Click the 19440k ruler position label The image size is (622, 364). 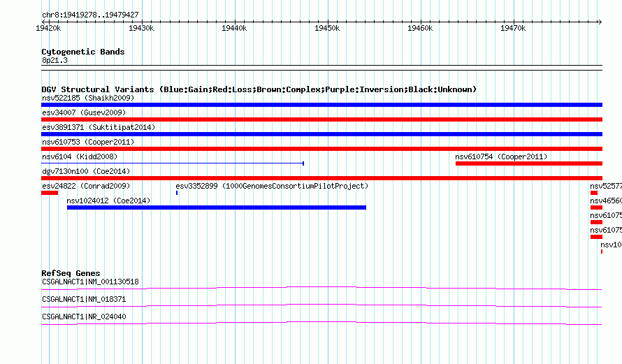point(234,28)
